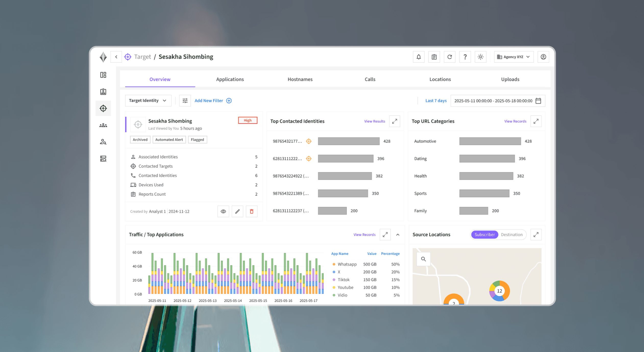Click the Target breadcrumb link
The height and width of the screenshot is (352, 644).
142,57
